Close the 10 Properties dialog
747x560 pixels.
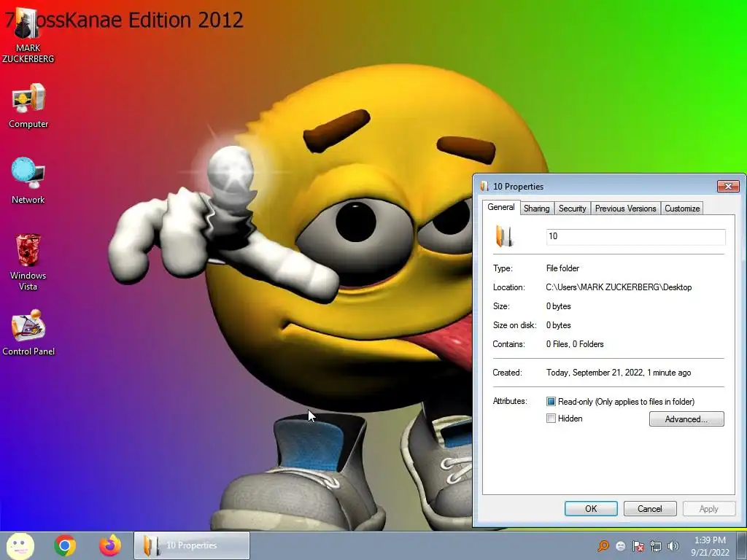(728, 186)
